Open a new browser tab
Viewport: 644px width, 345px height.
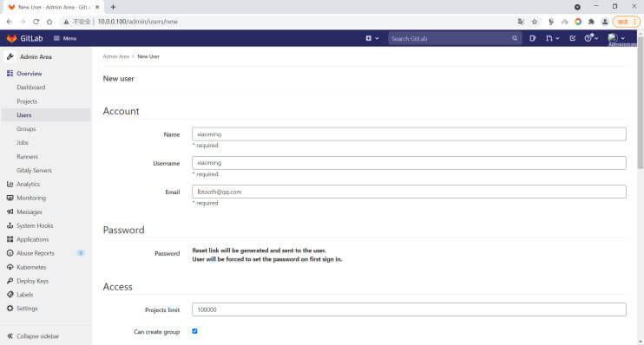[x=113, y=7]
